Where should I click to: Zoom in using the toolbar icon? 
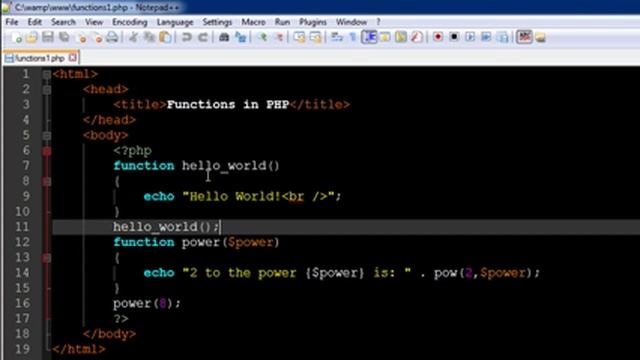coord(262,37)
